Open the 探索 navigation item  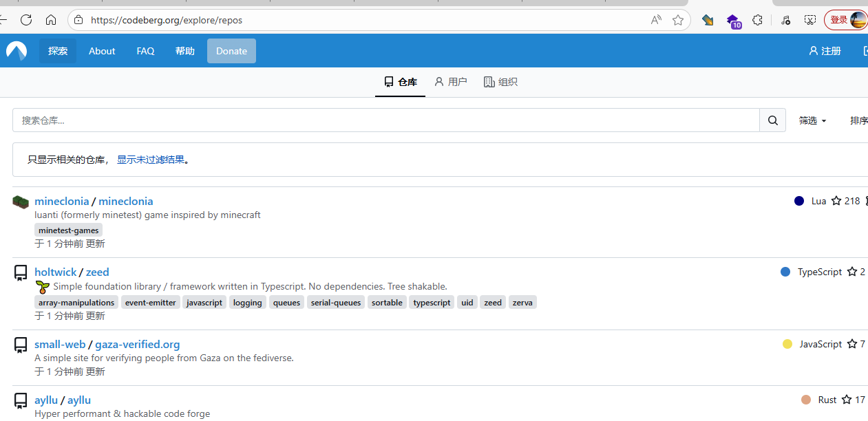click(x=58, y=51)
